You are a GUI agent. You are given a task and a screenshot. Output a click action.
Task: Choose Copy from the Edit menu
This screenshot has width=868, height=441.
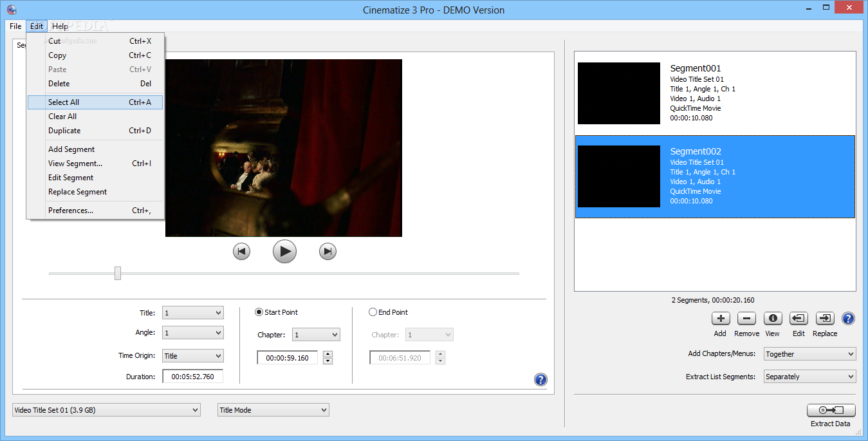pyautogui.click(x=95, y=55)
